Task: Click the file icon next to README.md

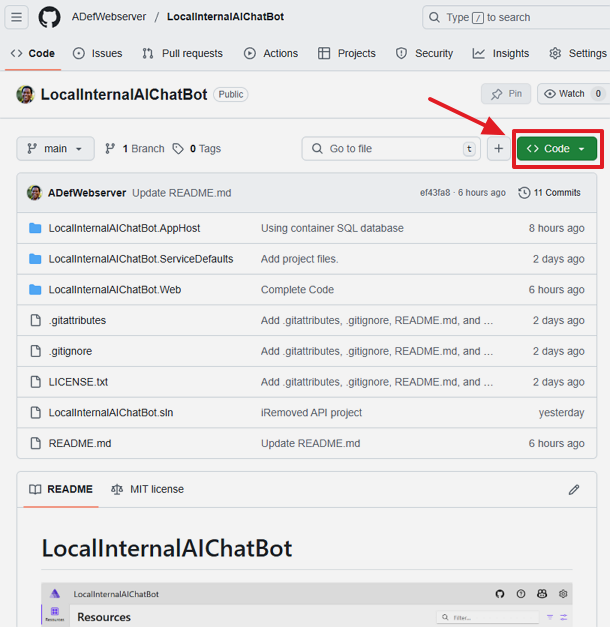Action: pos(36,443)
